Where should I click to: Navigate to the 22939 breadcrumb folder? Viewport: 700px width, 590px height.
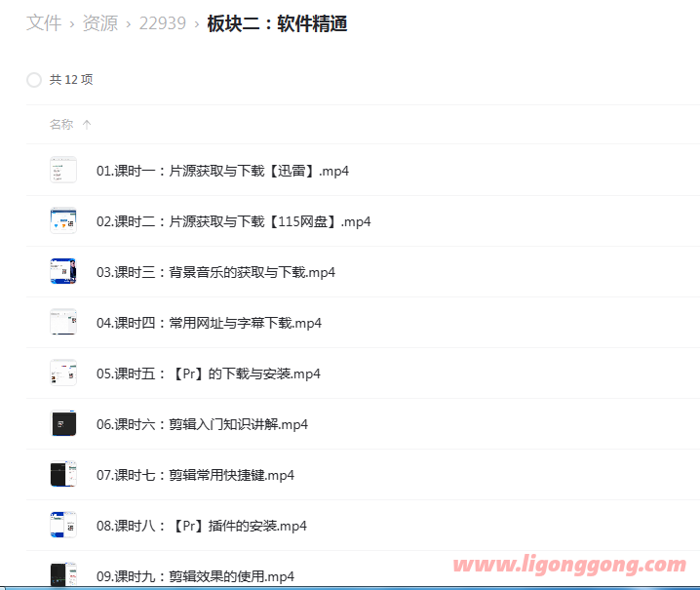coord(163,23)
